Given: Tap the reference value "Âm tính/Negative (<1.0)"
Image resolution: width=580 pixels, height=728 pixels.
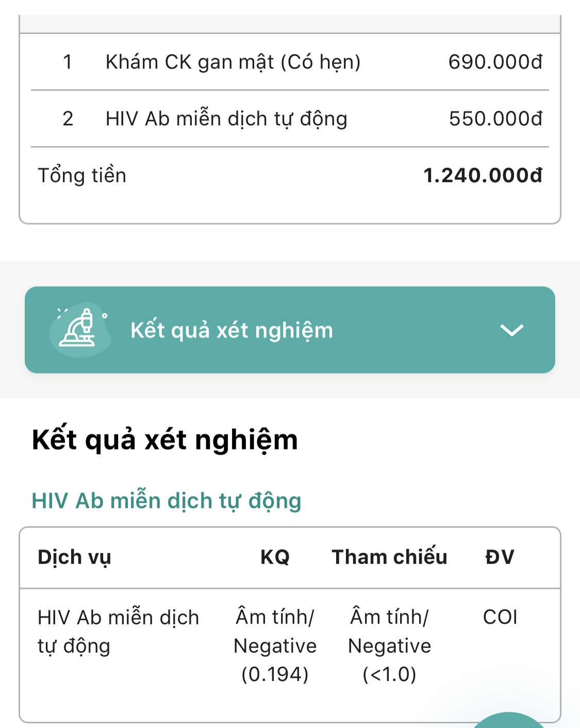Looking at the screenshot, I should [x=389, y=645].
